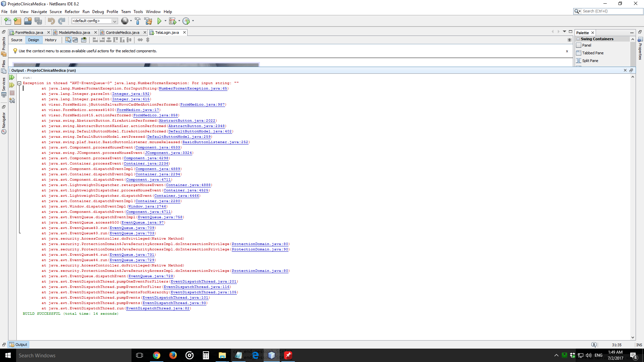
Task: Click the New File toolbar icon
Action: 7,21
